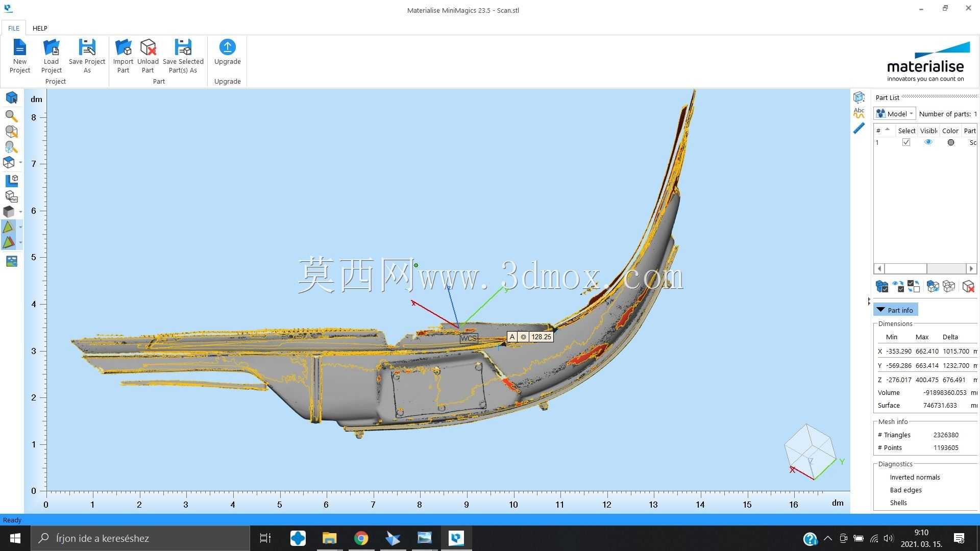
Task: Open the Measurement ruler icon
Action: point(859,128)
